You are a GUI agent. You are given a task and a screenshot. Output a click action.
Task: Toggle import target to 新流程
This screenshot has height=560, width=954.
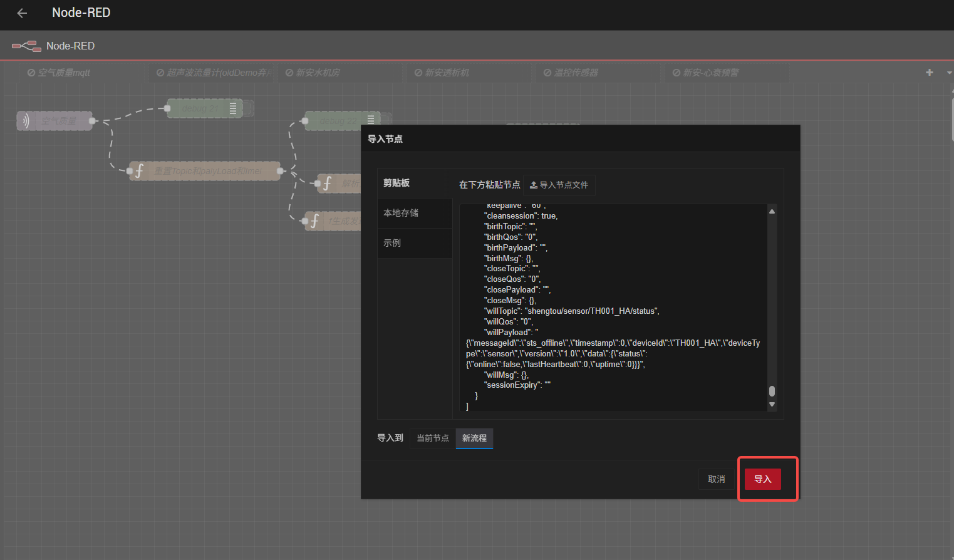click(474, 438)
